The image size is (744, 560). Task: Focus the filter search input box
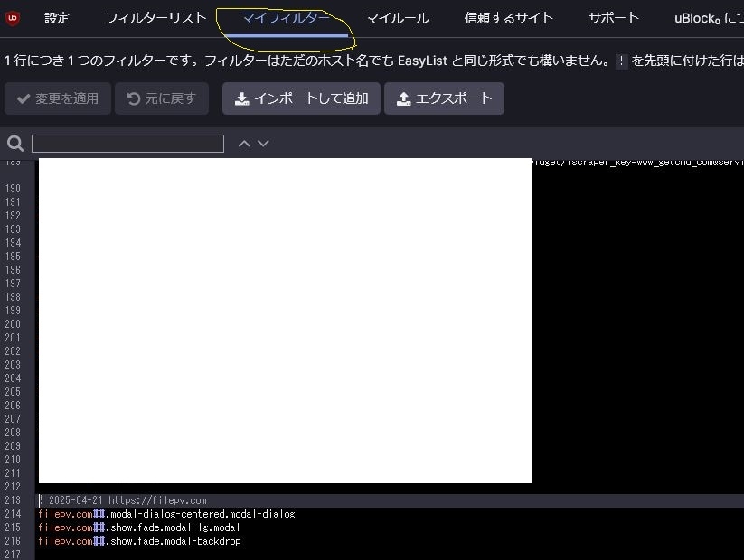point(127,144)
